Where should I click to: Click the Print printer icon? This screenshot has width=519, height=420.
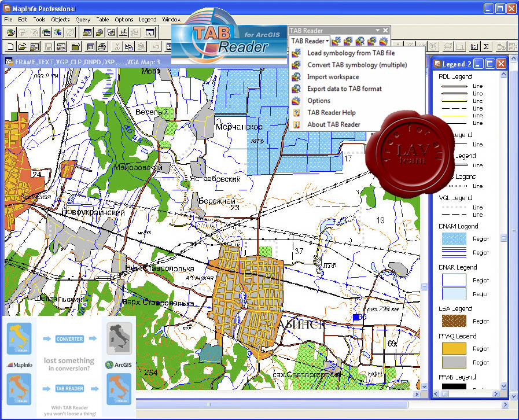click(102, 47)
